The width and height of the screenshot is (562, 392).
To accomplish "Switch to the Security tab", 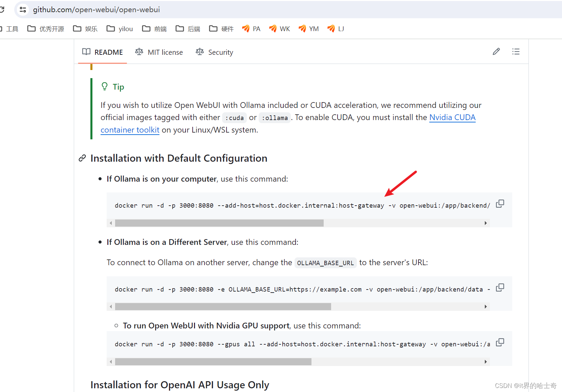I will pyautogui.click(x=214, y=52).
